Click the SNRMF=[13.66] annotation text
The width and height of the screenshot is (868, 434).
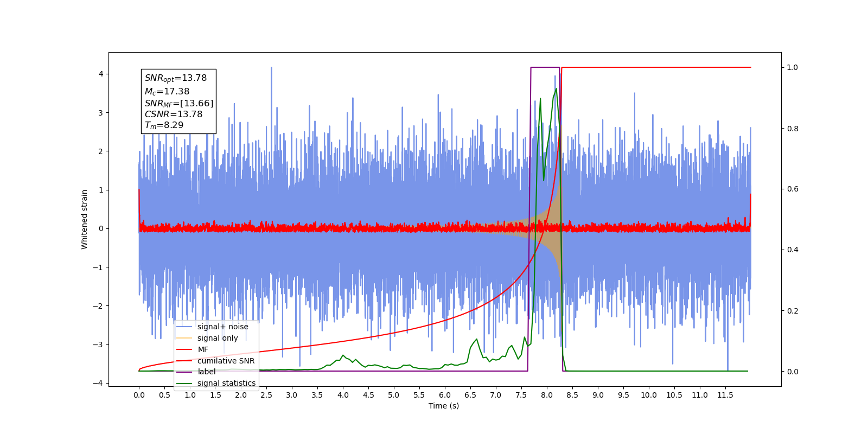[x=179, y=103]
